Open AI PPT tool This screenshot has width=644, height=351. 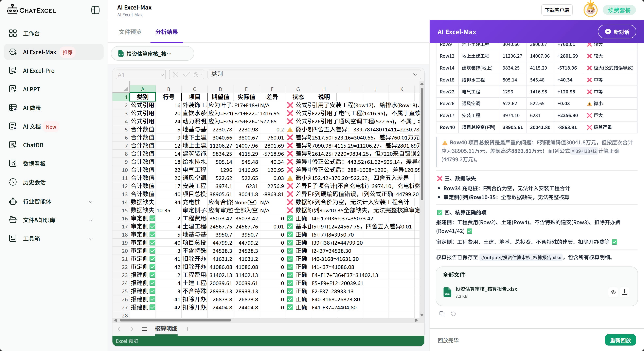[x=54, y=89]
